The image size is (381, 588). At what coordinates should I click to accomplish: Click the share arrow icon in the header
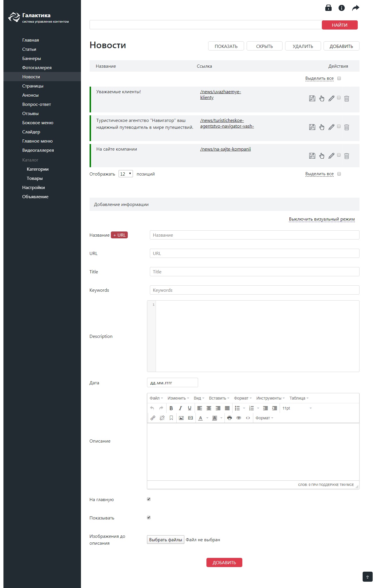coord(356,8)
